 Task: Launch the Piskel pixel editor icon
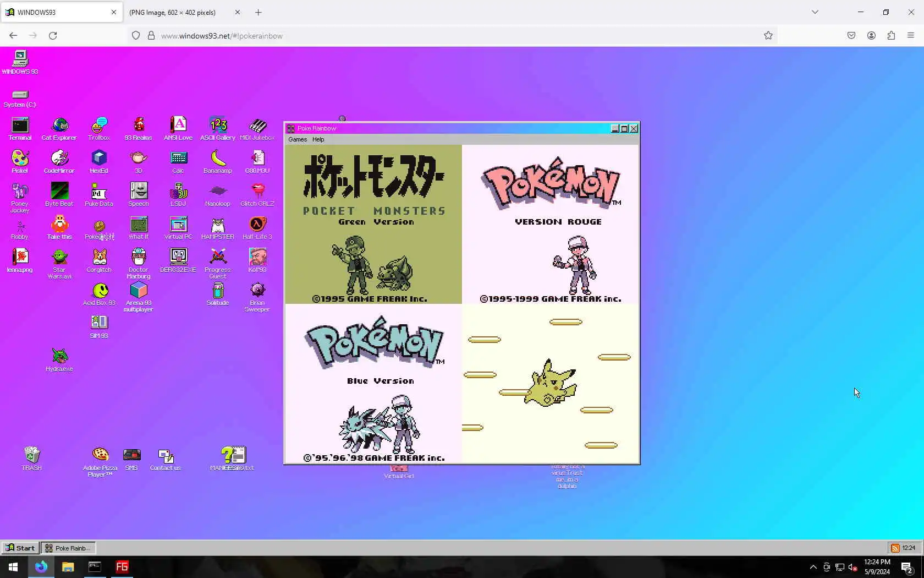tap(20, 162)
